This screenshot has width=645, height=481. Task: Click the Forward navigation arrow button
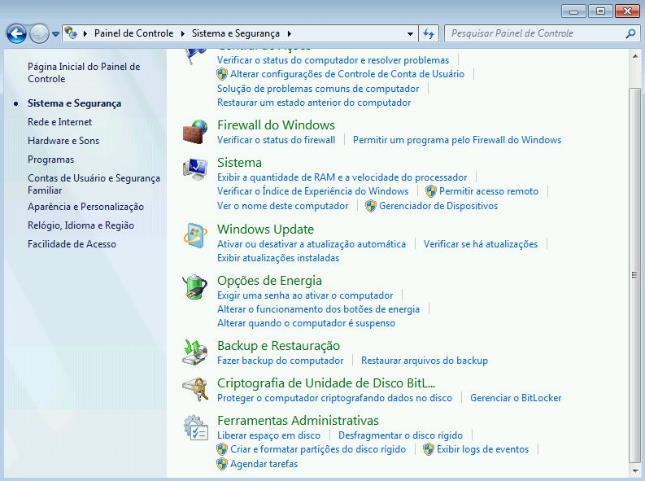39,34
